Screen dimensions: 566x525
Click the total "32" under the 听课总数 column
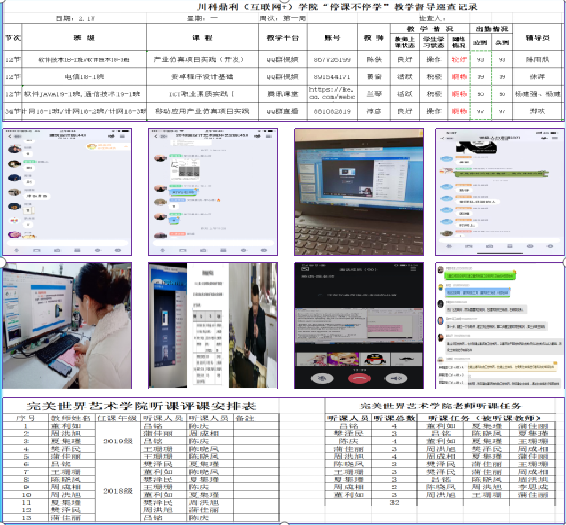pyautogui.click(x=394, y=502)
